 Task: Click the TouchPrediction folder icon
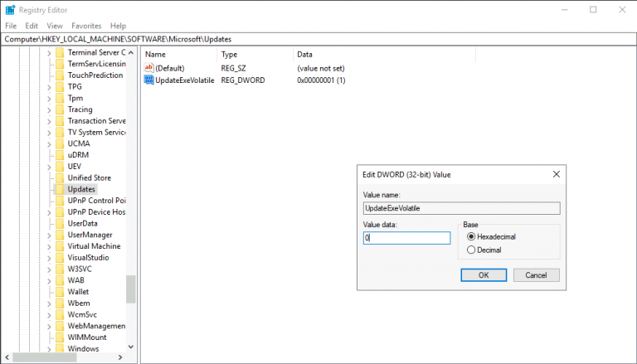click(60, 75)
